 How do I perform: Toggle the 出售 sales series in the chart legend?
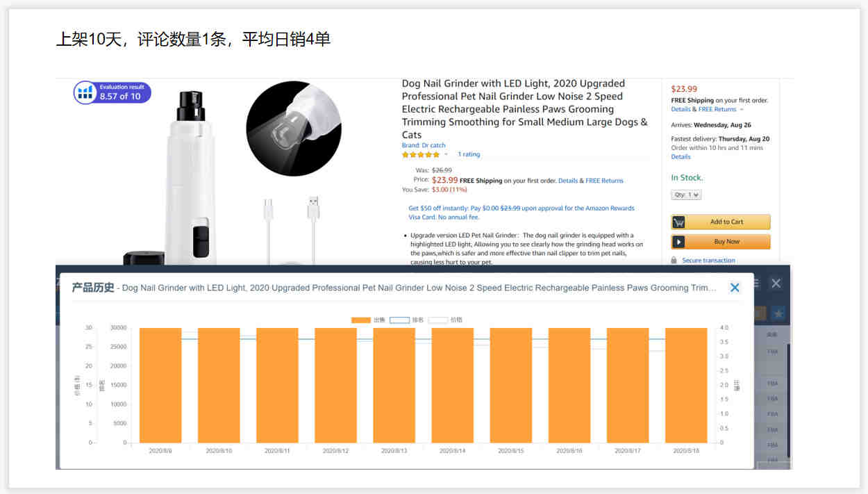(x=368, y=320)
